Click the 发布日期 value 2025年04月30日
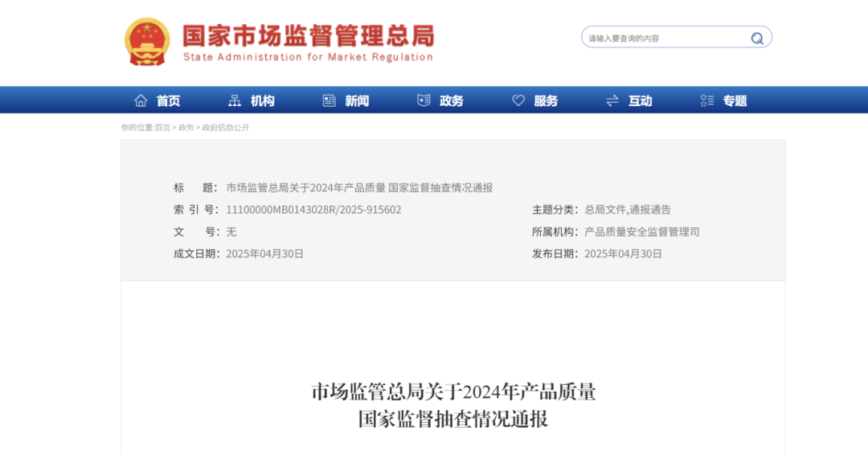Screen dimensions: 868x455 click(624, 253)
